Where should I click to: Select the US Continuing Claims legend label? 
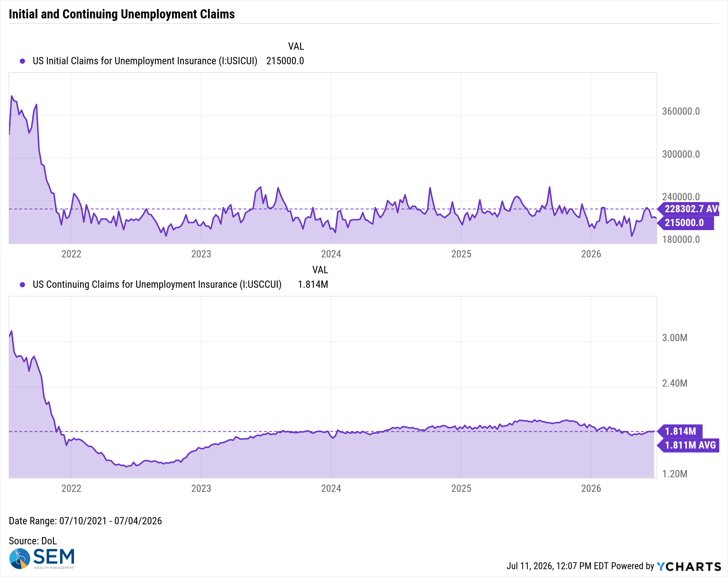pyautogui.click(x=157, y=284)
